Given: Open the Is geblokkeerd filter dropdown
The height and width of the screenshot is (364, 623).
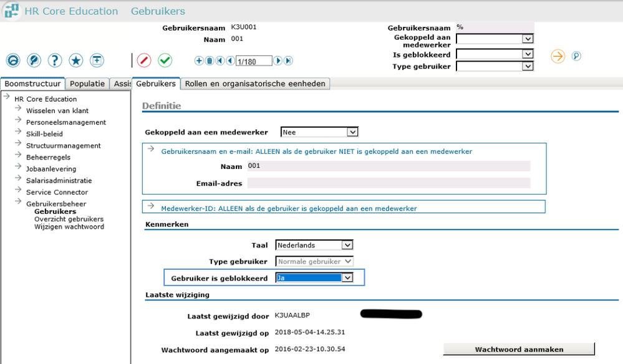Looking at the screenshot, I should 495,54.
